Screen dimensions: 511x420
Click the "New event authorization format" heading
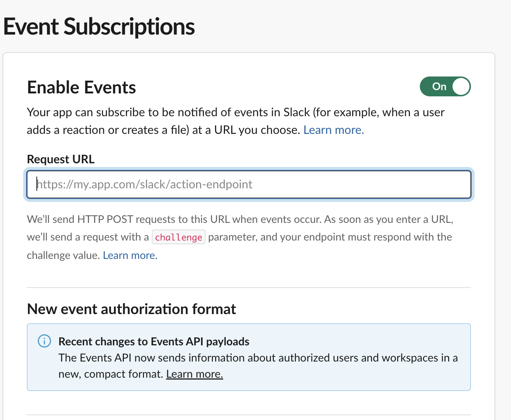point(132,309)
